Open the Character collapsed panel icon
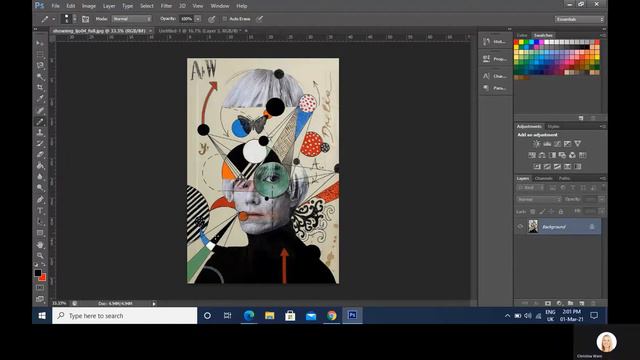The width and height of the screenshot is (640, 360). (x=486, y=76)
